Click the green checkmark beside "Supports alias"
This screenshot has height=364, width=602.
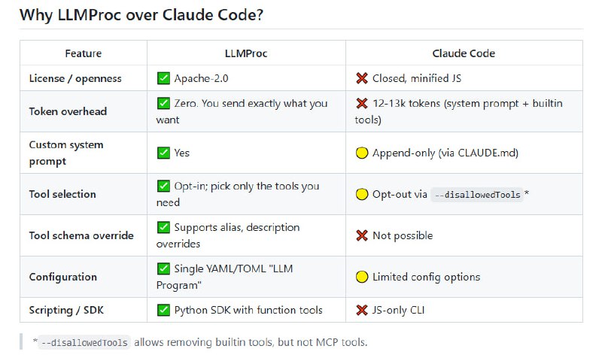163,227
